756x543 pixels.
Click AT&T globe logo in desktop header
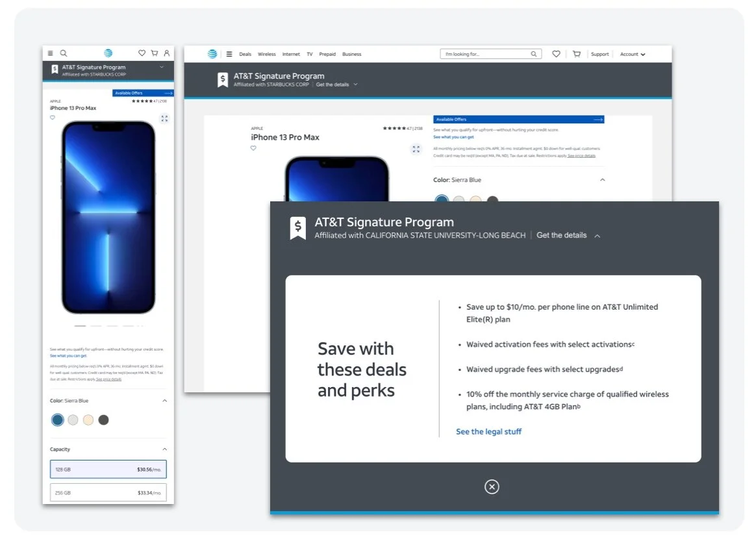click(212, 54)
